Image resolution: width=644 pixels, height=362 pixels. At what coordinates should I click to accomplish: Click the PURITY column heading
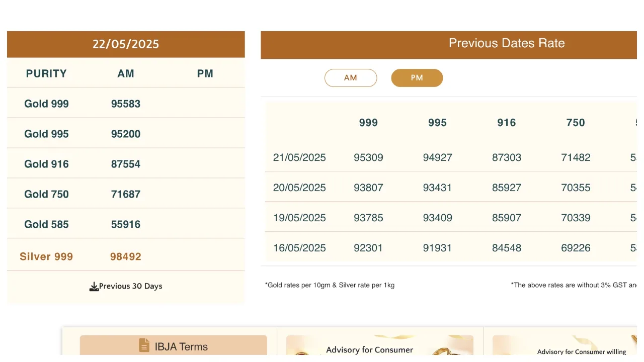pyautogui.click(x=46, y=73)
